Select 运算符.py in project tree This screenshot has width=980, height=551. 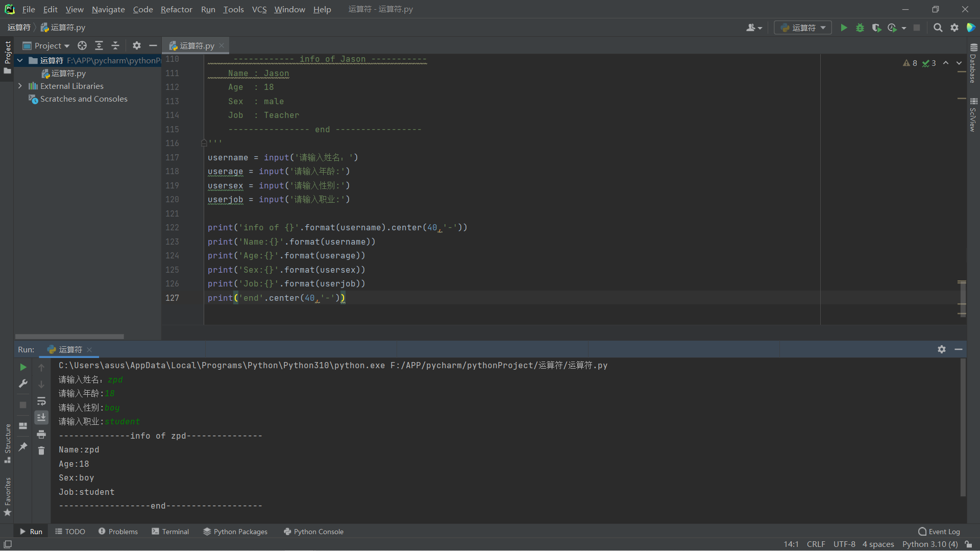tap(63, 74)
